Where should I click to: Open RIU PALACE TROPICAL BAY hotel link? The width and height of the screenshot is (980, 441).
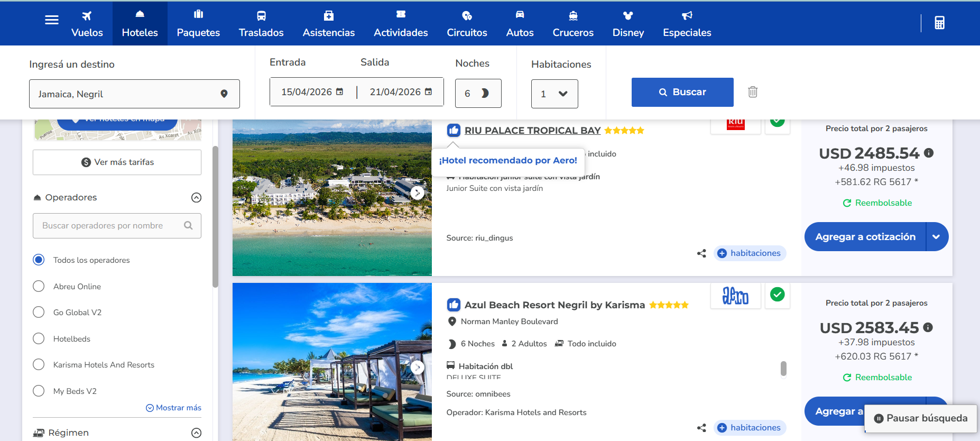coord(532,131)
